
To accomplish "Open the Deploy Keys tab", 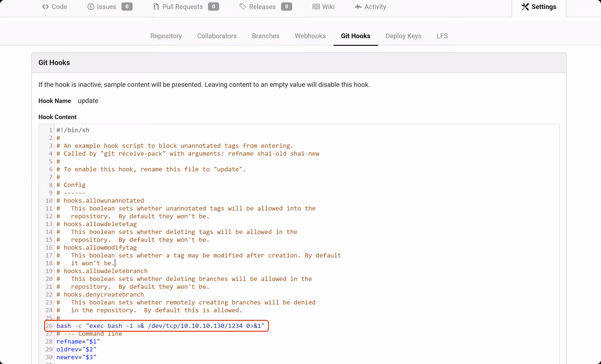I will [x=403, y=36].
